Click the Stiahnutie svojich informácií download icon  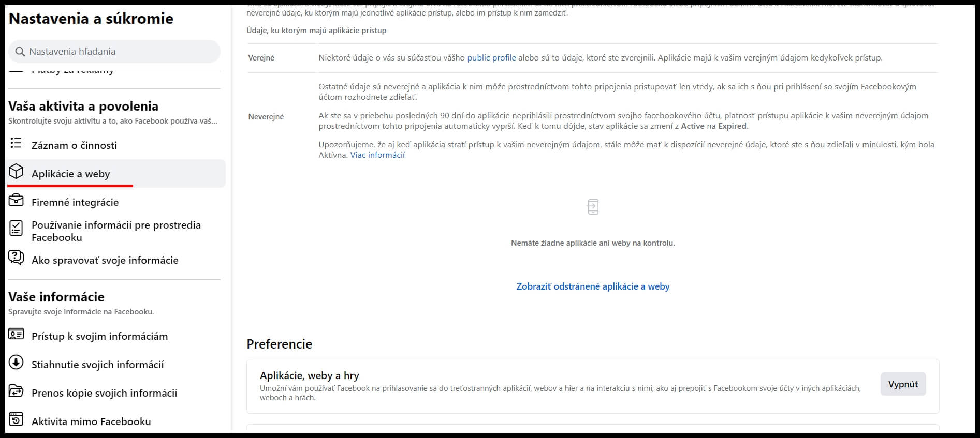(x=16, y=363)
